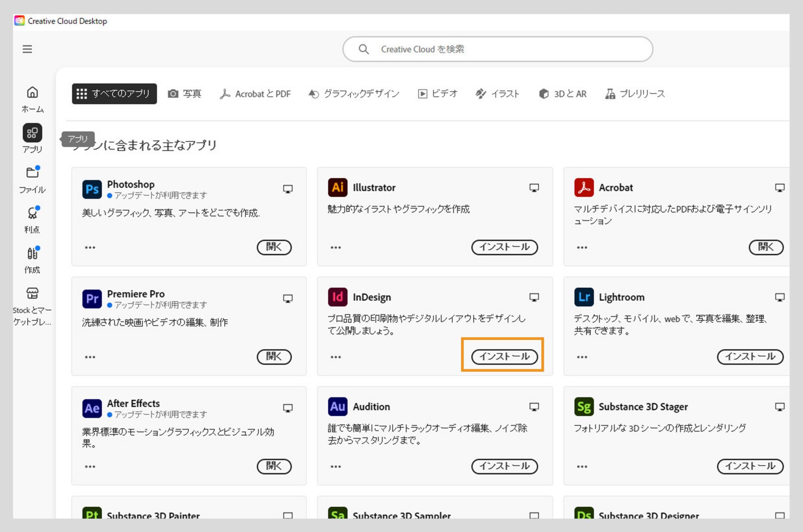Open the hamburger menu icon
This screenshot has width=803, height=532.
pyautogui.click(x=27, y=49)
